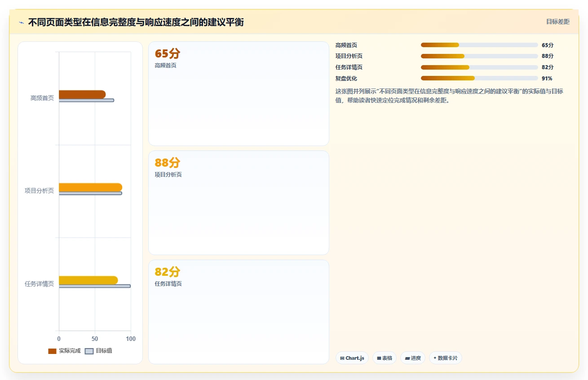Click the 表格 chip
588x380 pixels.
click(385, 358)
